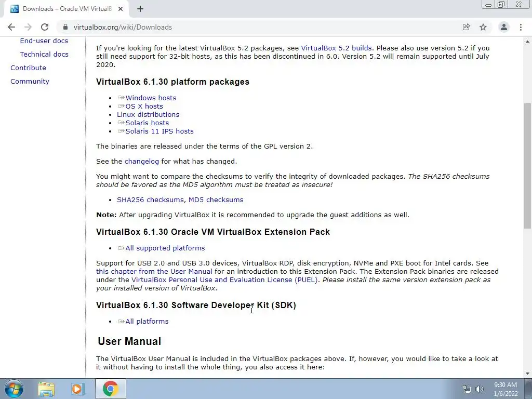Click the Note about guest additions
This screenshot has width=532, height=399.
coord(252,215)
